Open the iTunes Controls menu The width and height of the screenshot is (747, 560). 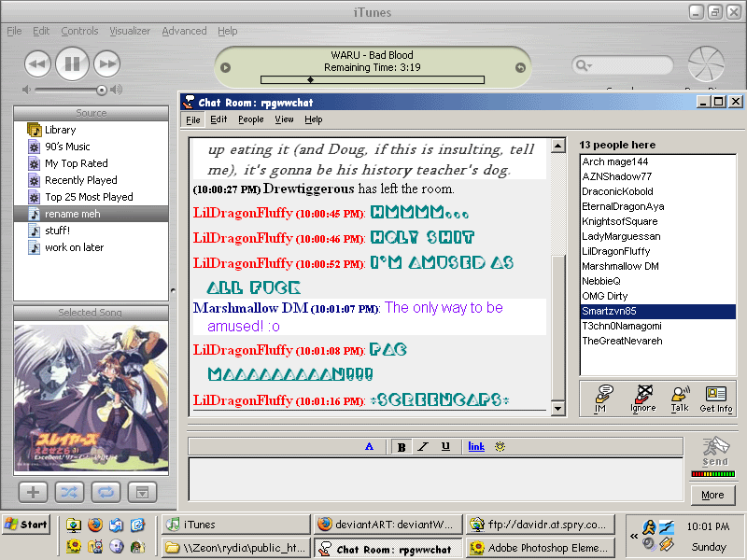[x=79, y=31]
